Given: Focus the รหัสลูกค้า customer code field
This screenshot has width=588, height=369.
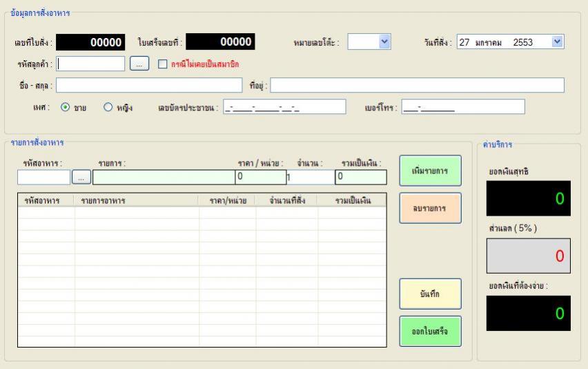Looking at the screenshot, I should tap(90, 64).
